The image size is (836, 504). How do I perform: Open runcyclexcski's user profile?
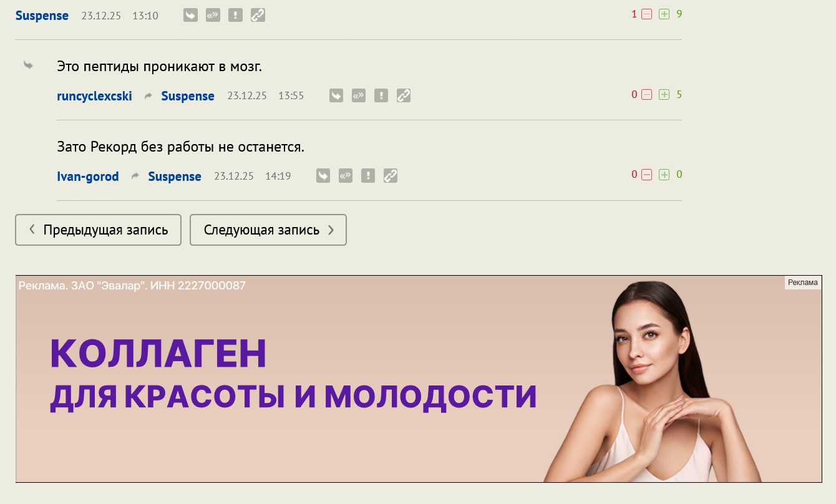(94, 96)
